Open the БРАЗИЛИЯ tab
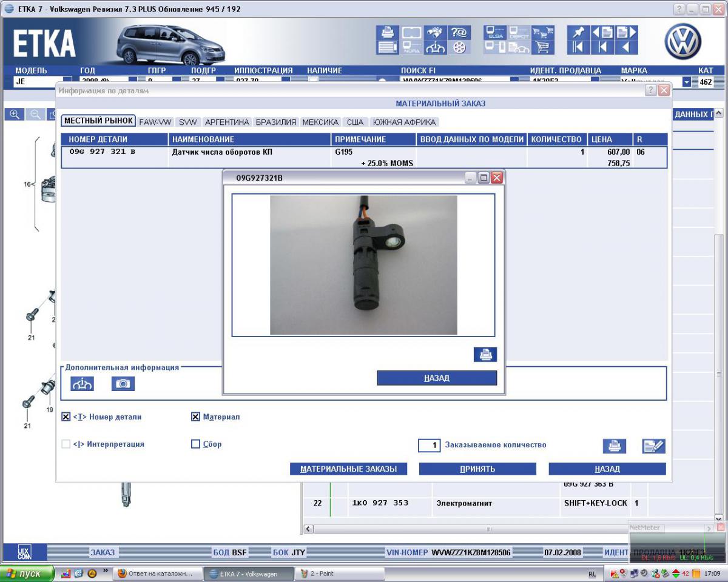The width and height of the screenshot is (728, 582). 276,122
